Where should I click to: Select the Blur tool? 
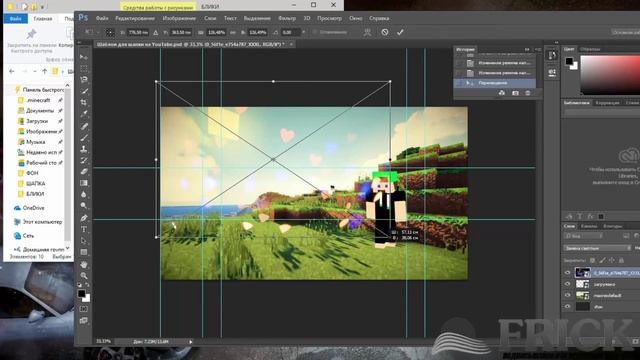pos(84,195)
